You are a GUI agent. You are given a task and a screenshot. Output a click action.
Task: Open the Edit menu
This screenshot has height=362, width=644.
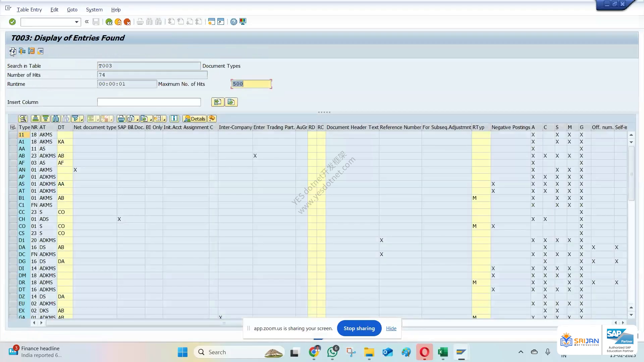click(x=54, y=10)
